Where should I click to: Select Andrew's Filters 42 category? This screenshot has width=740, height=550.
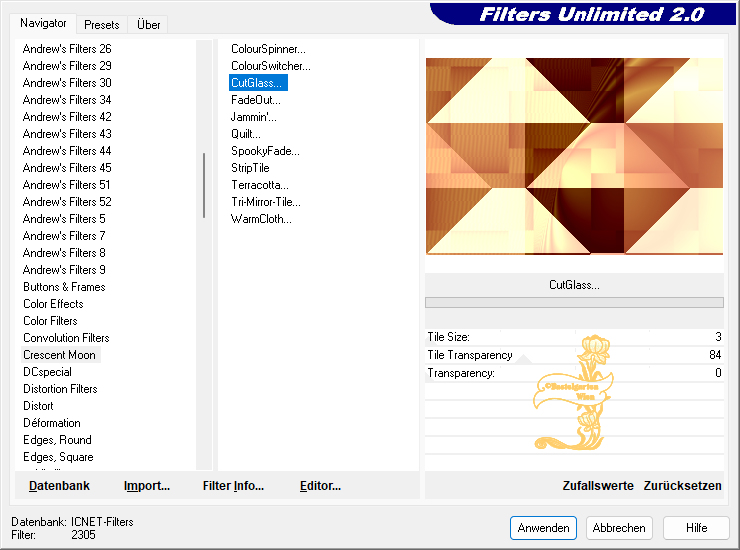tap(67, 117)
